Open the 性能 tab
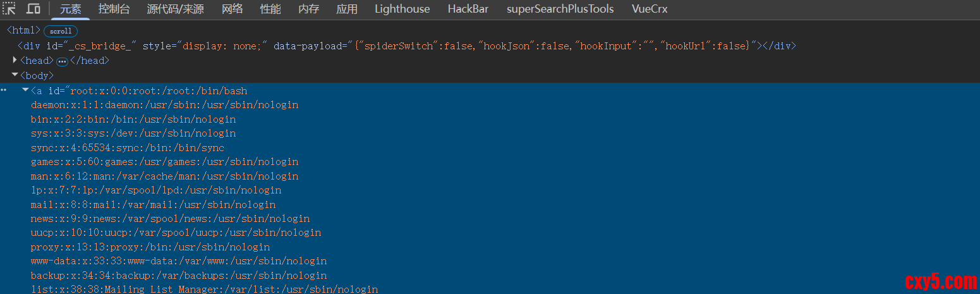Image resolution: width=980 pixels, height=294 pixels. point(270,9)
